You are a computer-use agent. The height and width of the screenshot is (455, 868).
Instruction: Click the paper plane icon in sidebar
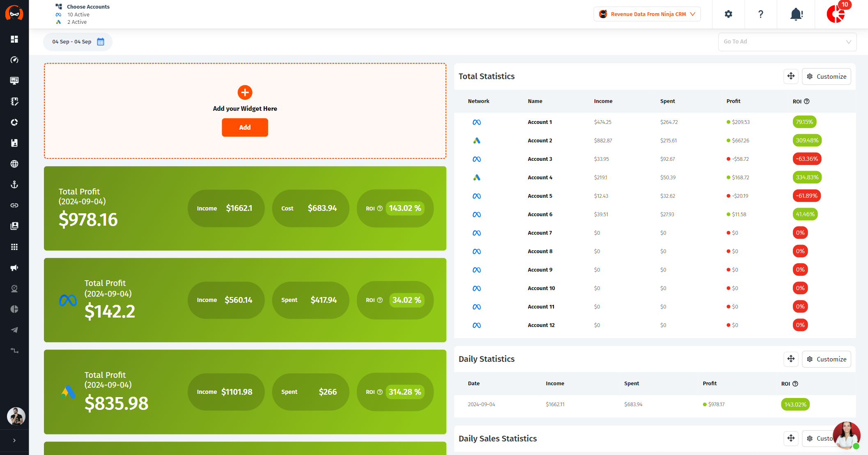pyautogui.click(x=14, y=330)
